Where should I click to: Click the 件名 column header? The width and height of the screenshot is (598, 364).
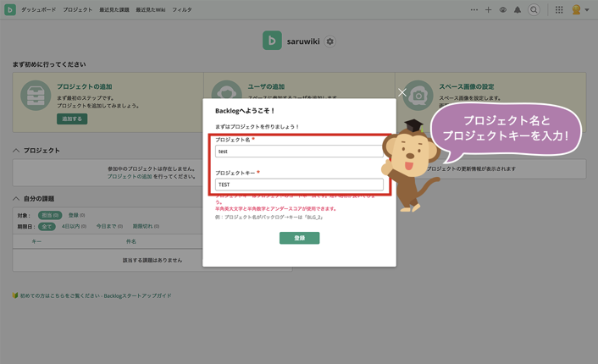(x=131, y=241)
